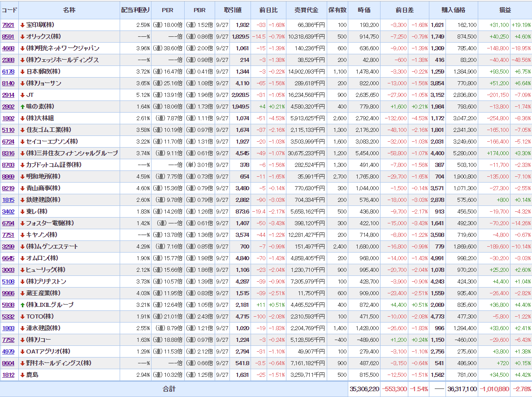Open stock code 7921 link
This screenshot has width=532, height=397.
tap(8, 25)
